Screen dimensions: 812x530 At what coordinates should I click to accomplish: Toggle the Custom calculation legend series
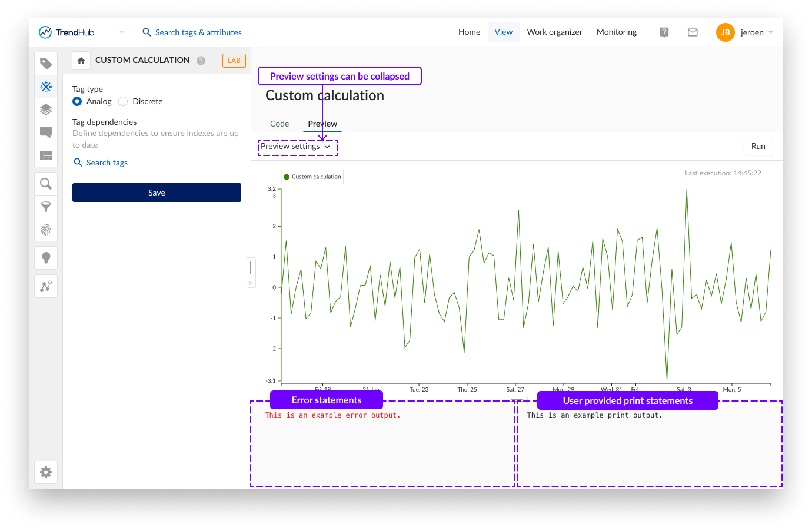[x=312, y=177]
